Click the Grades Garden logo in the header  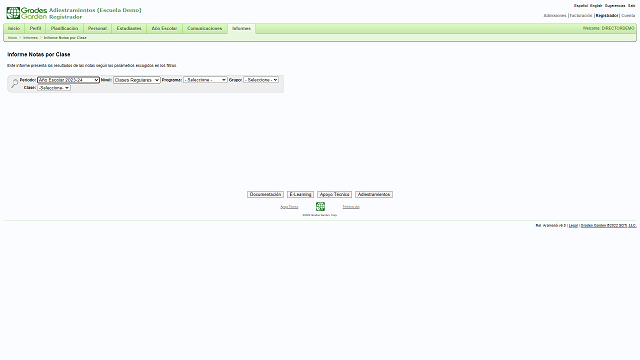[x=27, y=13]
